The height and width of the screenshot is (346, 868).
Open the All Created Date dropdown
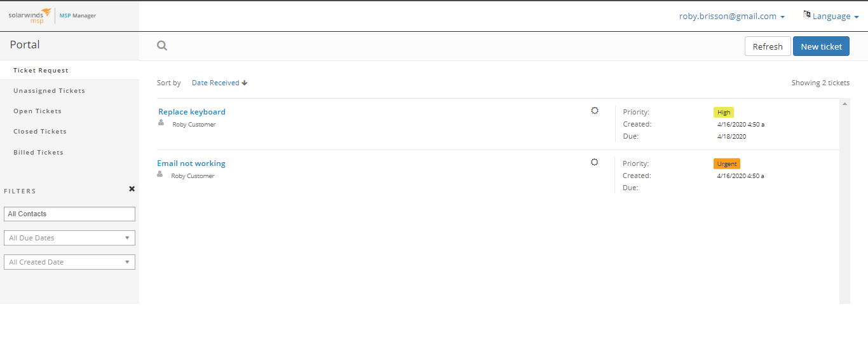pyautogui.click(x=69, y=262)
